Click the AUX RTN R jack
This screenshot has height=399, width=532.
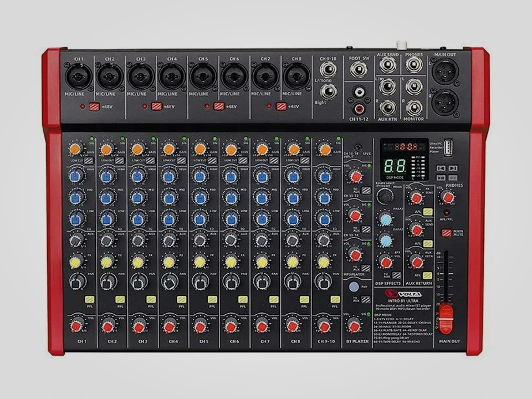click(388, 108)
